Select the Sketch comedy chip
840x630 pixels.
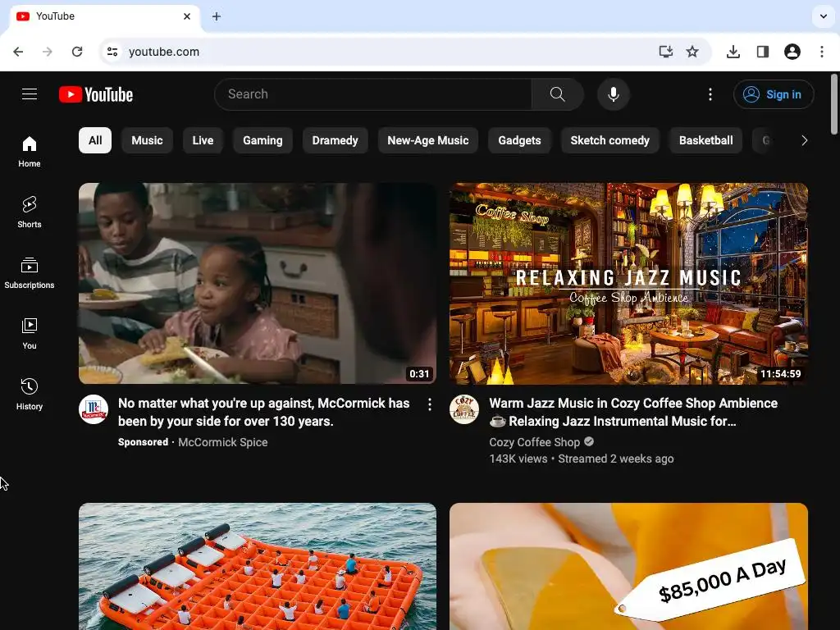pyautogui.click(x=610, y=140)
